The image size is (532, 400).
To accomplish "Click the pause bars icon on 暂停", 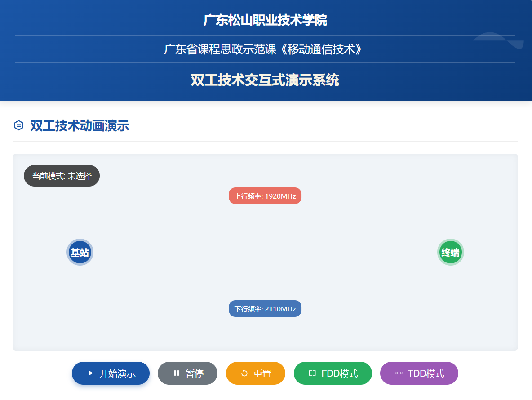I will [x=177, y=373].
